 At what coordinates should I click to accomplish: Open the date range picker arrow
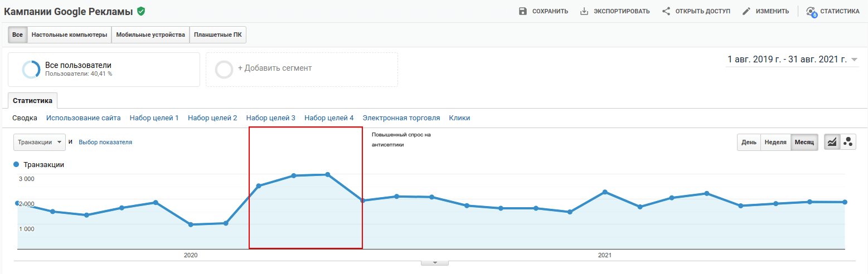tap(855, 60)
